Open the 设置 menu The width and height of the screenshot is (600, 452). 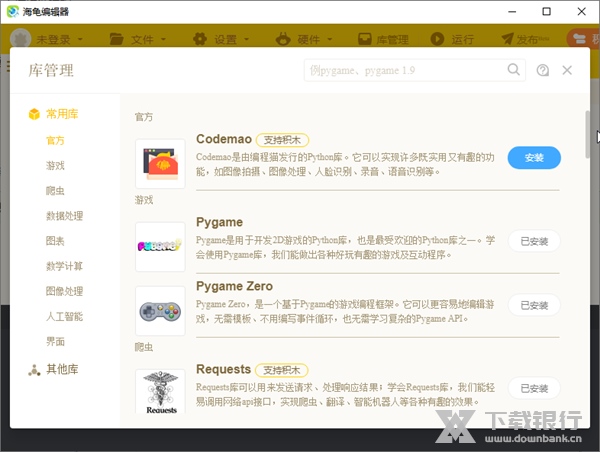[232, 39]
